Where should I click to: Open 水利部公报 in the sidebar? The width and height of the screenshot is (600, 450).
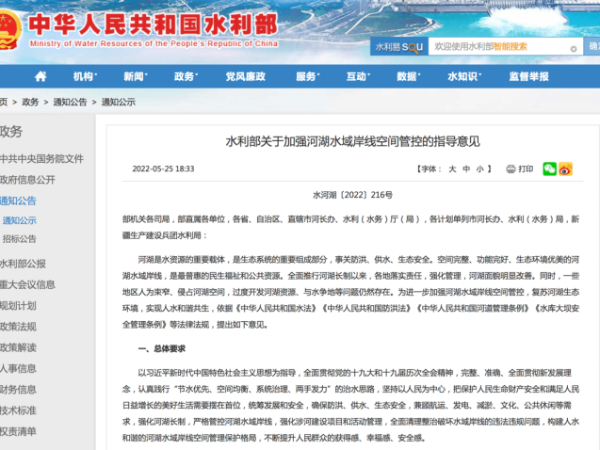pos(23,264)
